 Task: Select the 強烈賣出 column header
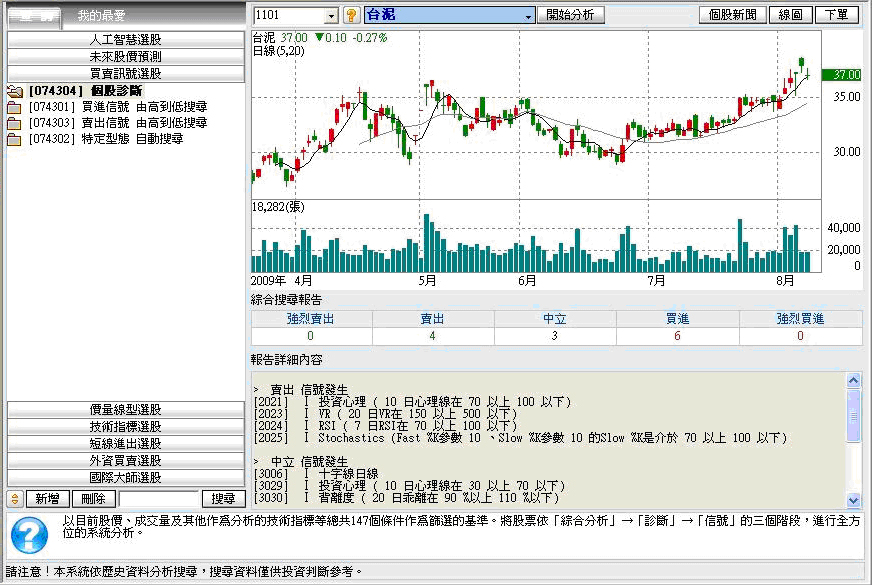pyautogui.click(x=311, y=319)
